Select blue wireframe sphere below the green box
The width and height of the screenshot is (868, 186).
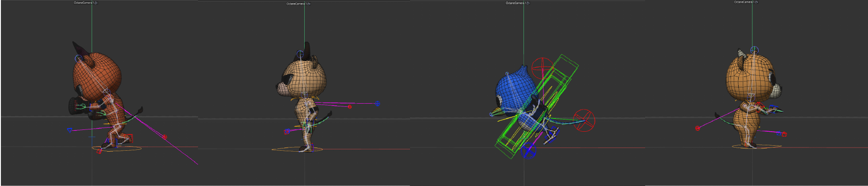tap(528, 150)
